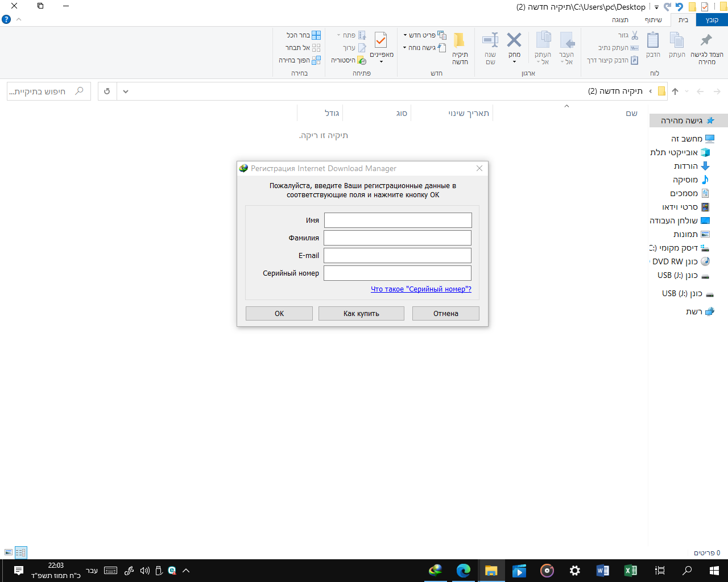This screenshot has height=582, width=728.
Task: Open Desktop (שולחן העבודה) in sidebar
Action: point(680,221)
